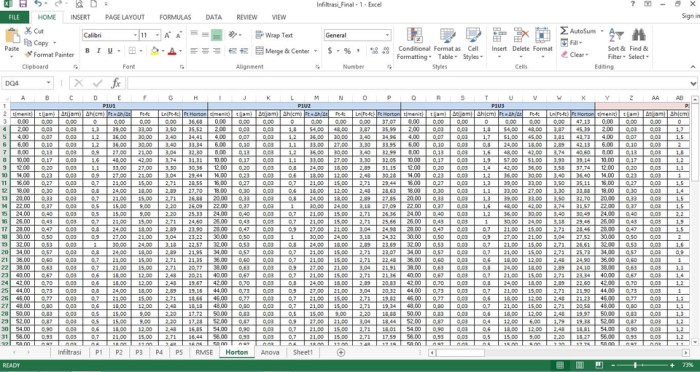Cut selection with the scissors icon
The height and width of the screenshot is (372, 700).
coord(29,31)
